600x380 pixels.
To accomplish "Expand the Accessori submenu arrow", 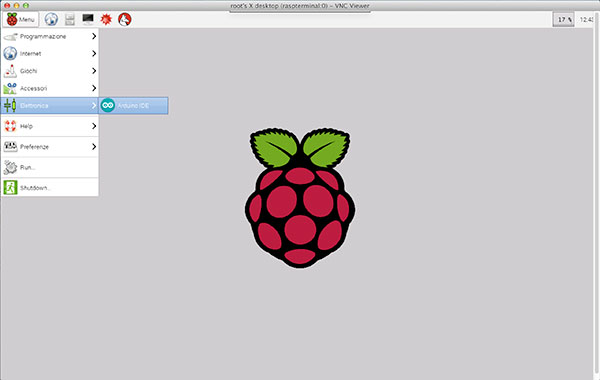I will point(94,88).
